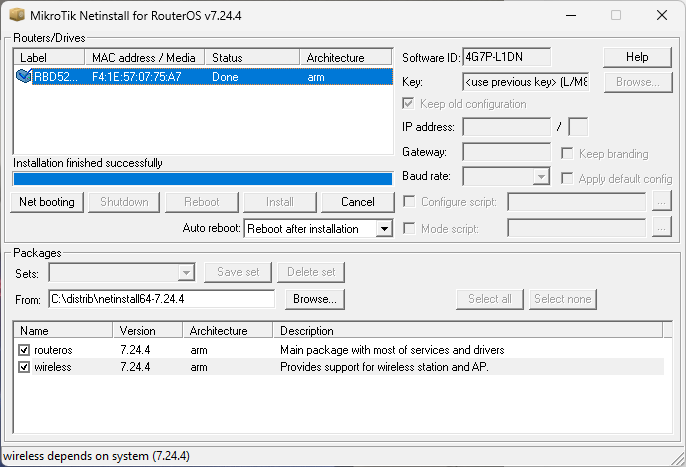
Task: Click the installation progress bar
Action: pos(203,179)
